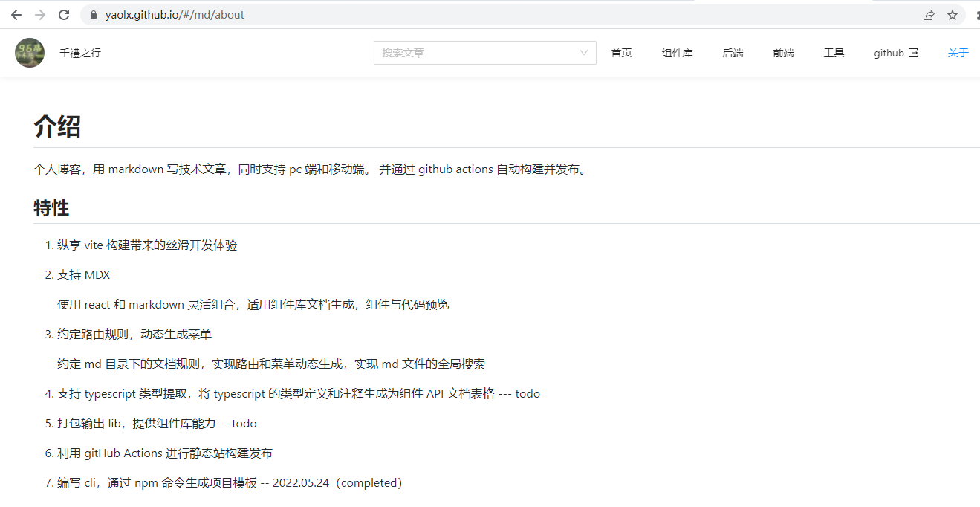Click the intro paragraph starting 个人博客
980x507 pixels.
[312, 169]
